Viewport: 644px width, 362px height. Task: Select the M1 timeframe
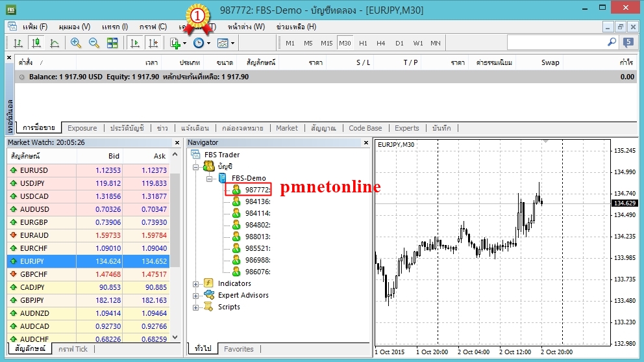click(290, 43)
